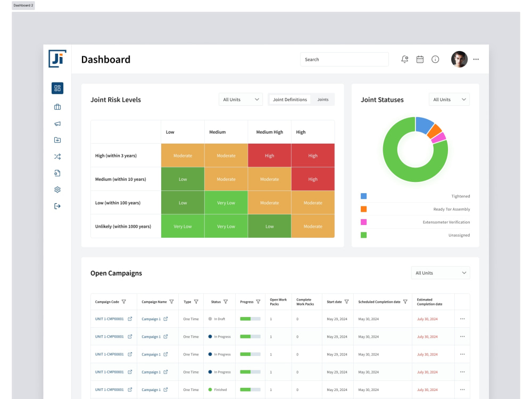
Task: Click the Tightened blue legend swatch
Action: pyautogui.click(x=364, y=196)
